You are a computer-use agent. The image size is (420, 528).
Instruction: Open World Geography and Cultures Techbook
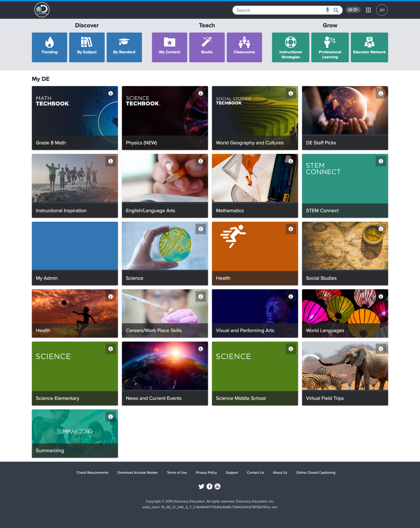pyautogui.click(x=255, y=118)
